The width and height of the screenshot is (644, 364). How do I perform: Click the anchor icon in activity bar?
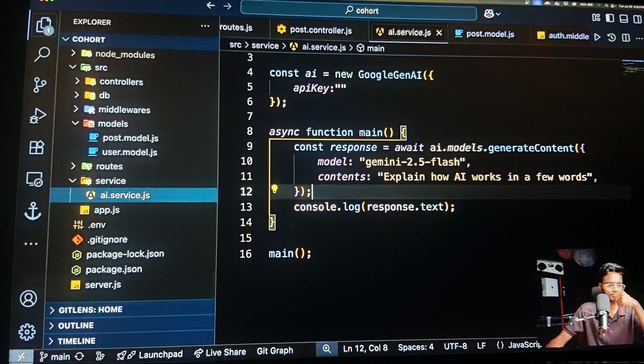tap(32, 213)
